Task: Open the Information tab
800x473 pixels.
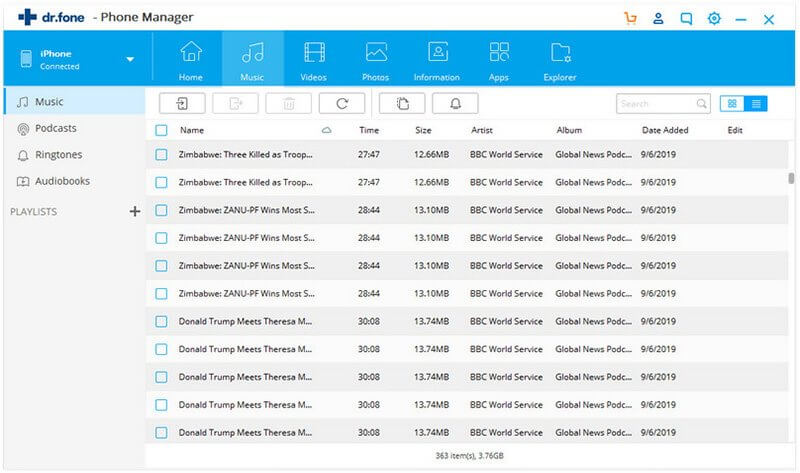Action: 437,59
